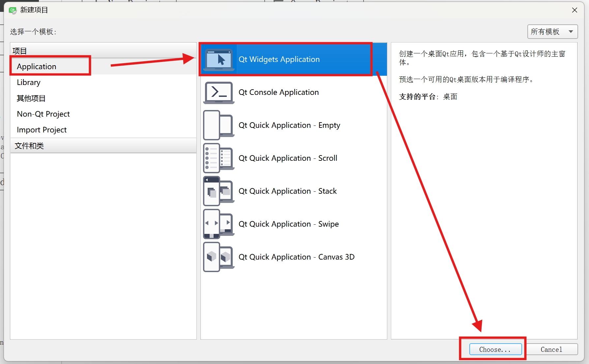This screenshot has height=364, width=589.
Task: Click the Choose... button
Action: (x=495, y=350)
